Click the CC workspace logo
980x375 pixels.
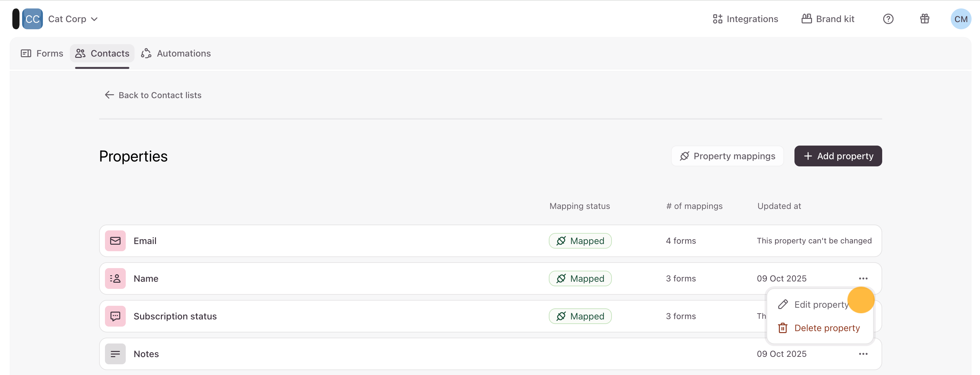pos(32,19)
